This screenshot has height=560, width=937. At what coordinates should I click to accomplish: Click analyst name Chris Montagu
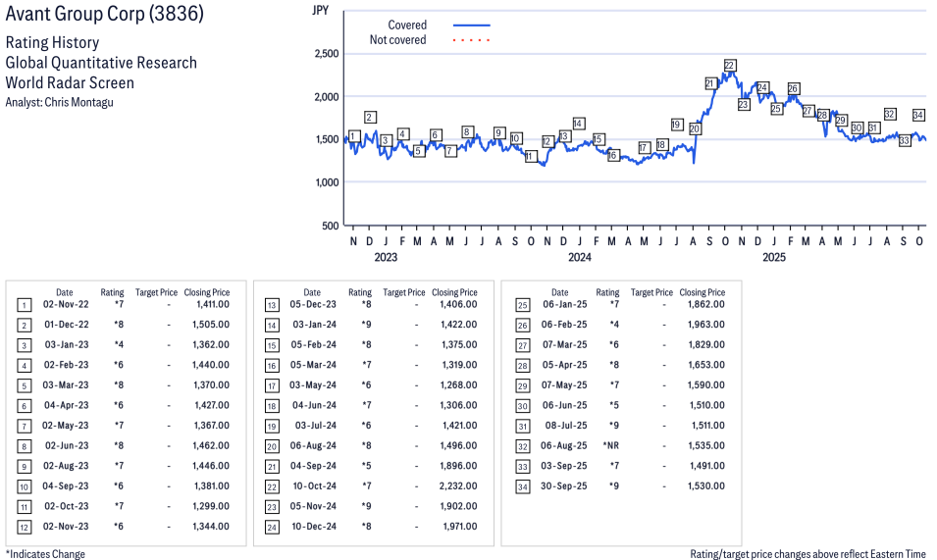80,102
